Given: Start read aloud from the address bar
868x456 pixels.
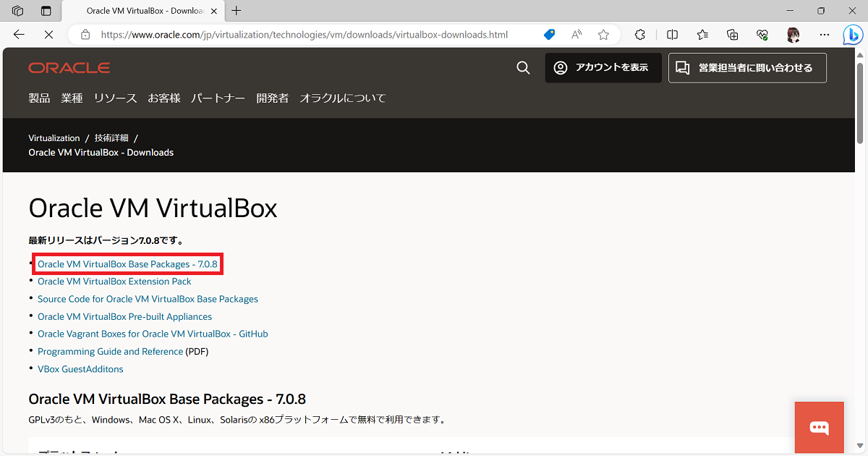Looking at the screenshot, I should (576, 34).
